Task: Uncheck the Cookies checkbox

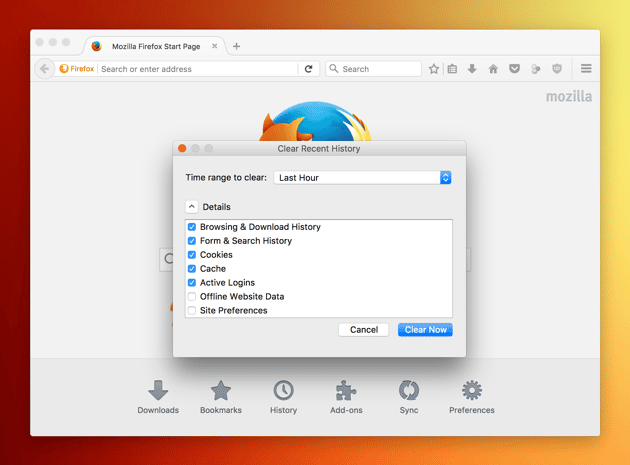Action: 192,255
